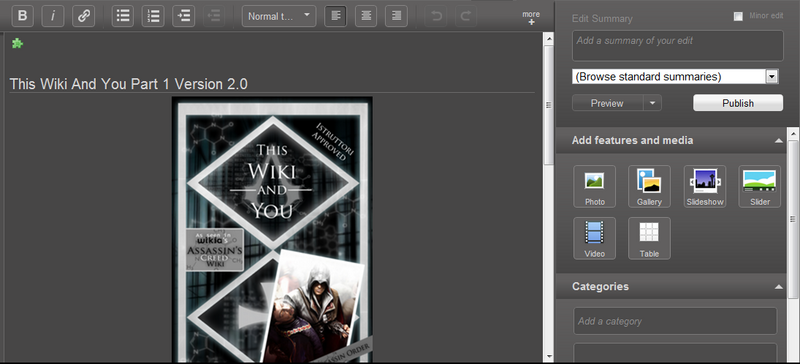The image size is (800, 364).
Task: Insert a Slider feature
Action: coord(760,186)
